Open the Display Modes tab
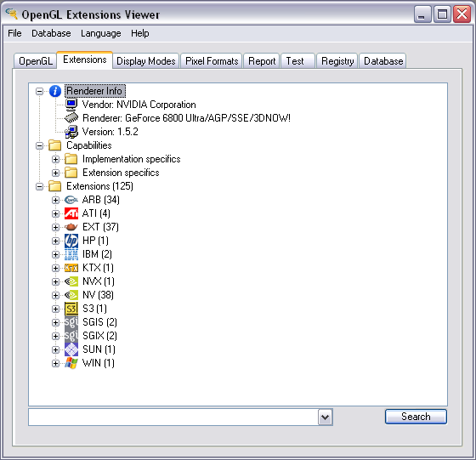The width and height of the screenshot is (476, 460). (x=145, y=61)
